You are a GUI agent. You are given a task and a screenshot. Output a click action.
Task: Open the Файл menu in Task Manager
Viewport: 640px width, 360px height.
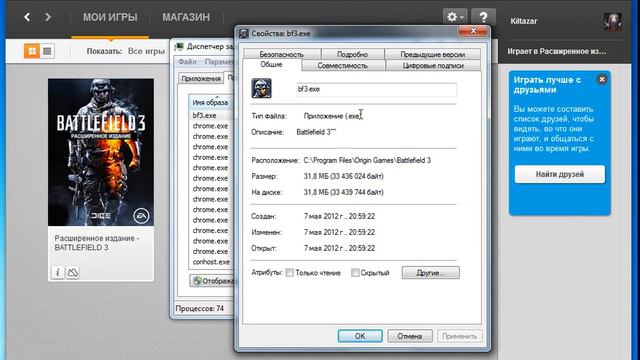click(187, 62)
